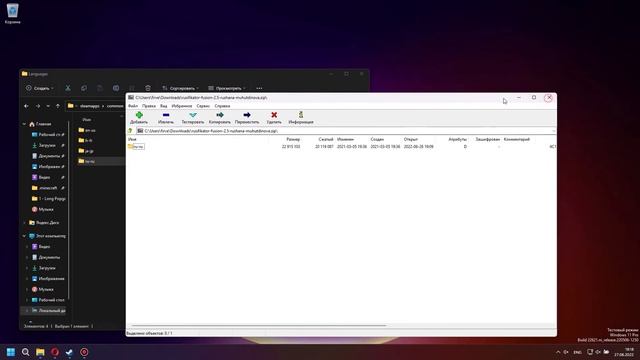Open pinned Изображения in Explorer quick access
Viewport: 640px width, 360px height.
click(48, 167)
